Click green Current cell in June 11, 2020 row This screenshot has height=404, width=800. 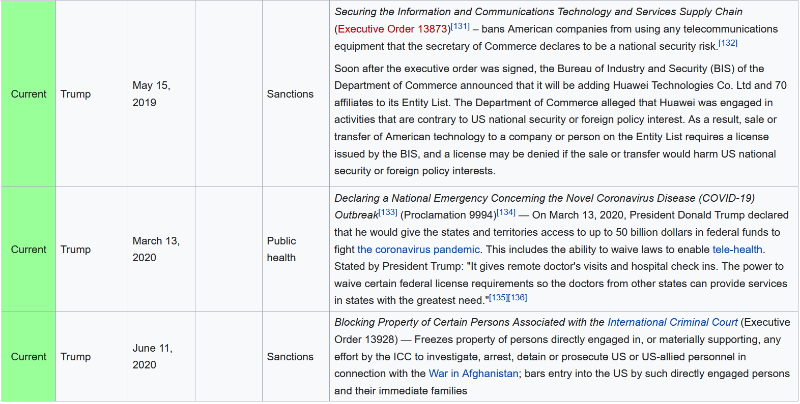[x=28, y=356]
